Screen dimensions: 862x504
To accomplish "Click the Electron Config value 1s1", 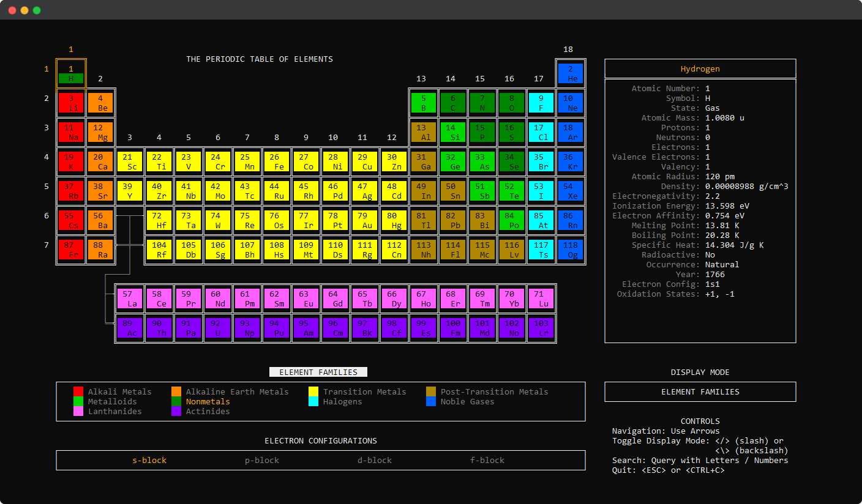I will coord(713,284).
